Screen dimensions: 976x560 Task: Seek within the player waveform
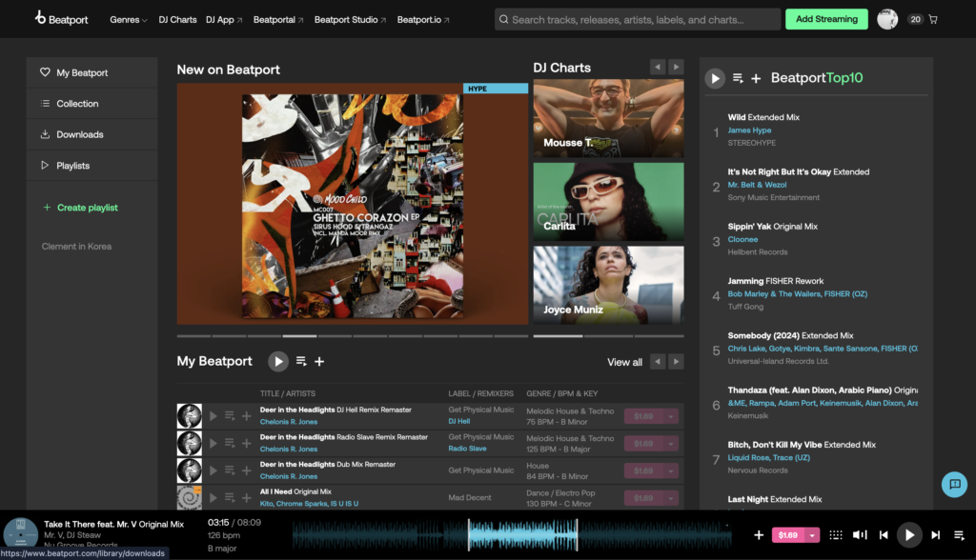tap(524, 535)
